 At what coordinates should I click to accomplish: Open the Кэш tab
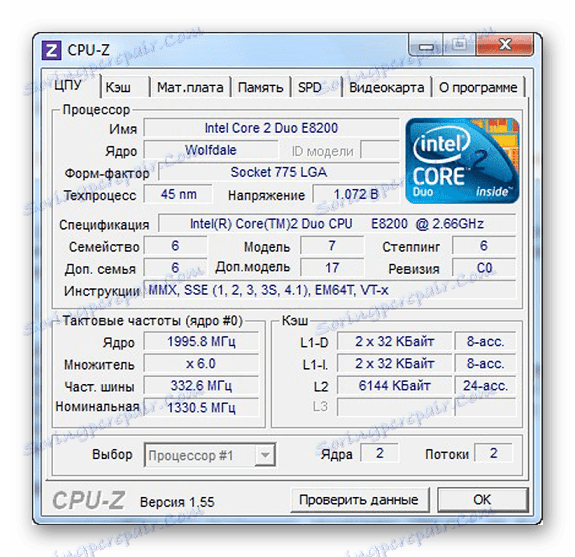tap(125, 87)
